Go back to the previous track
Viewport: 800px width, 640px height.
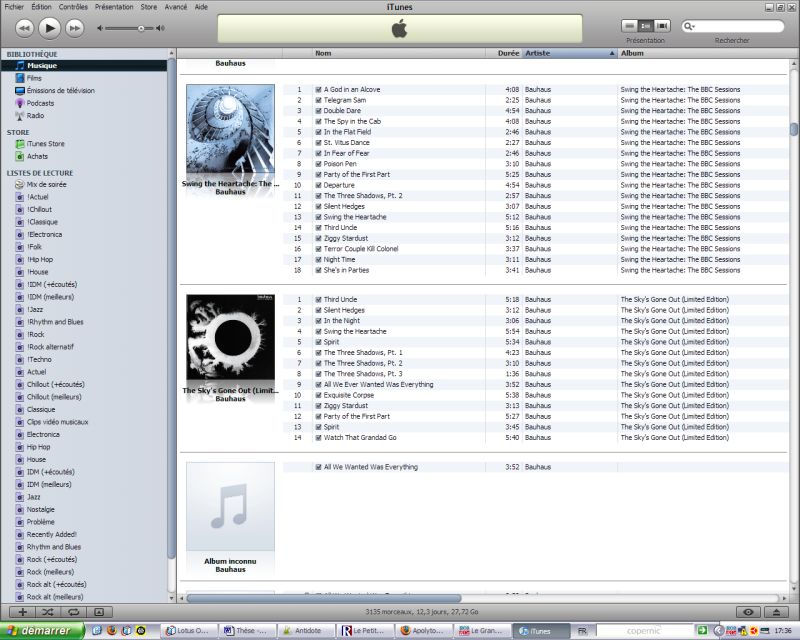click(25, 27)
